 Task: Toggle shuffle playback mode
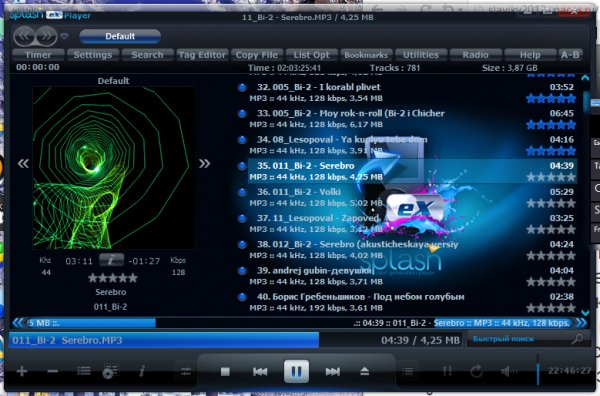[x=447, y=371]
